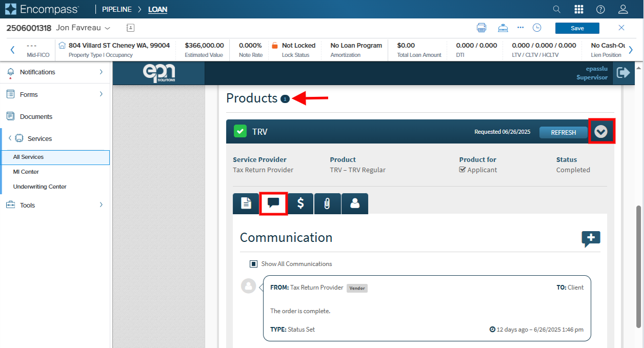
Task: Add a new communication message
Action: click(591, 238)
